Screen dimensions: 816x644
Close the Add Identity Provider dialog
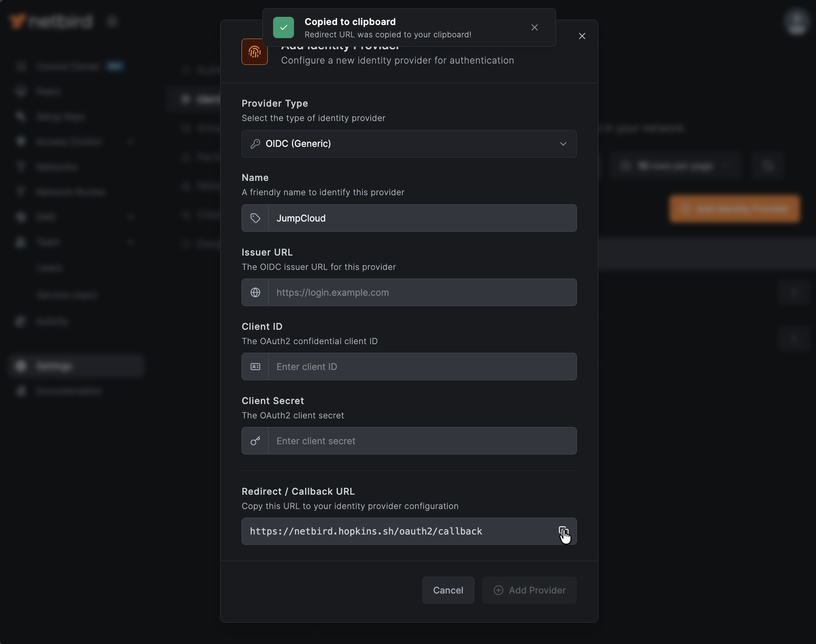582,36
